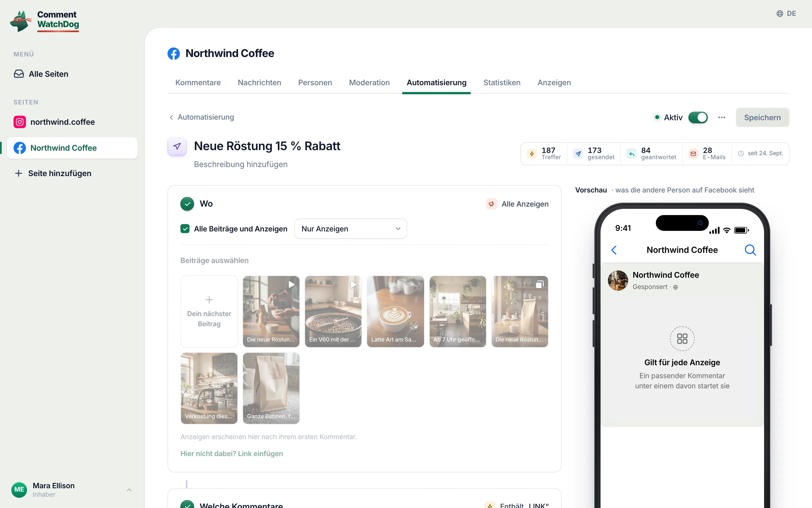Click the green check icon beside Wo
This screenshot has width=812, height=508.
click(x=187, y=204)
